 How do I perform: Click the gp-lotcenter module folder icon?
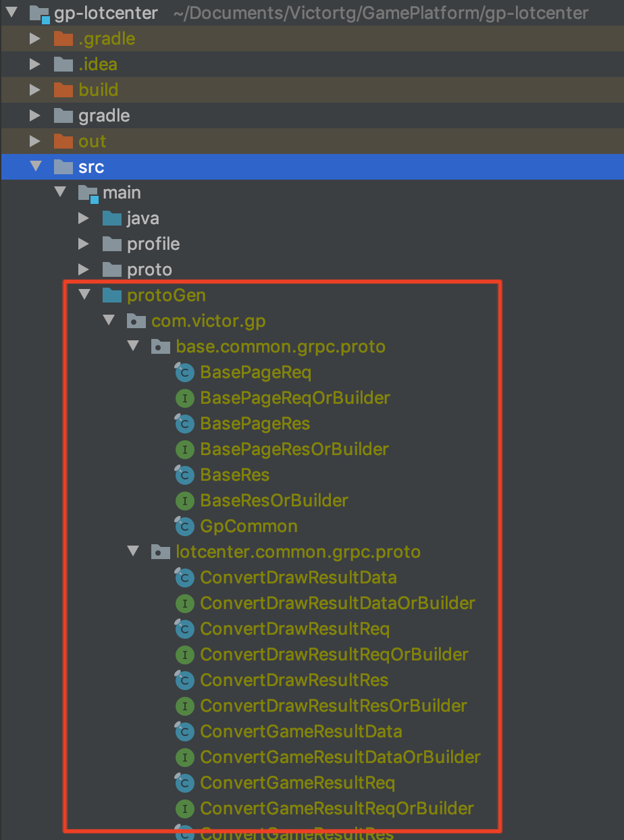pos(40,14)
